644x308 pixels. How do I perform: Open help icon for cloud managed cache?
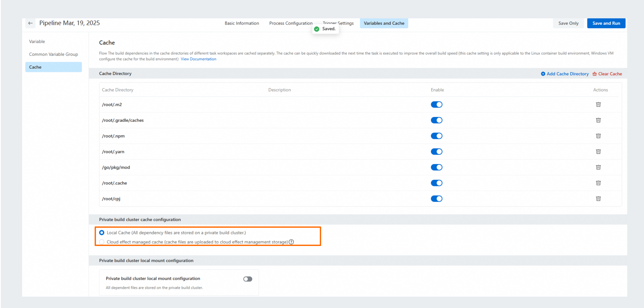pos(291,242)
